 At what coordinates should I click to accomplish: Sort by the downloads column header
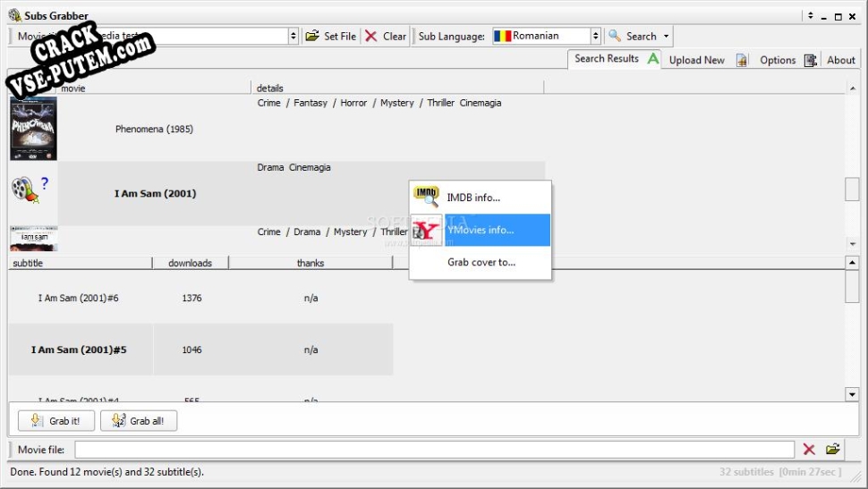190,263
